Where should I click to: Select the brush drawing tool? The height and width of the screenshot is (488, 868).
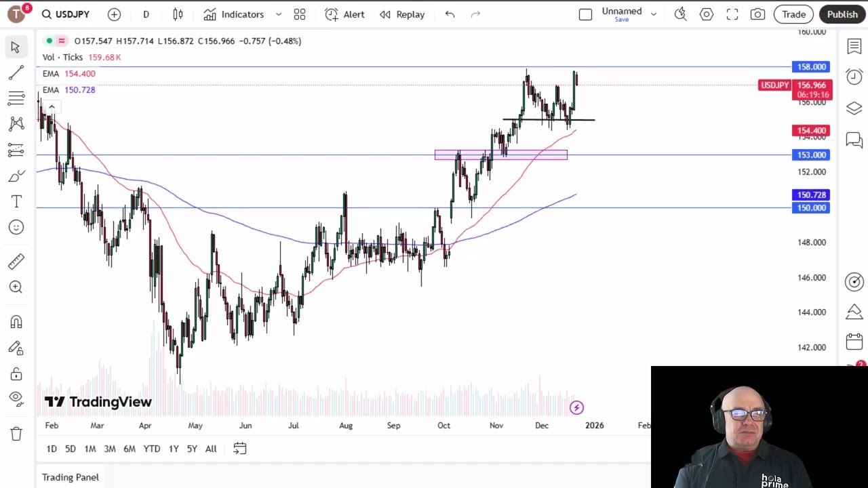pyautogui.click(x=16, y=176)
